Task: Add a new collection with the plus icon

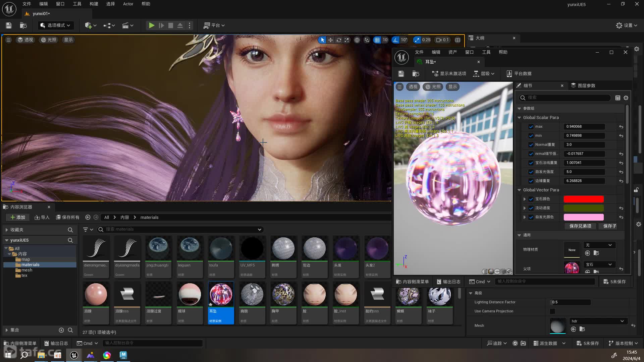Action: pos(61,330)
